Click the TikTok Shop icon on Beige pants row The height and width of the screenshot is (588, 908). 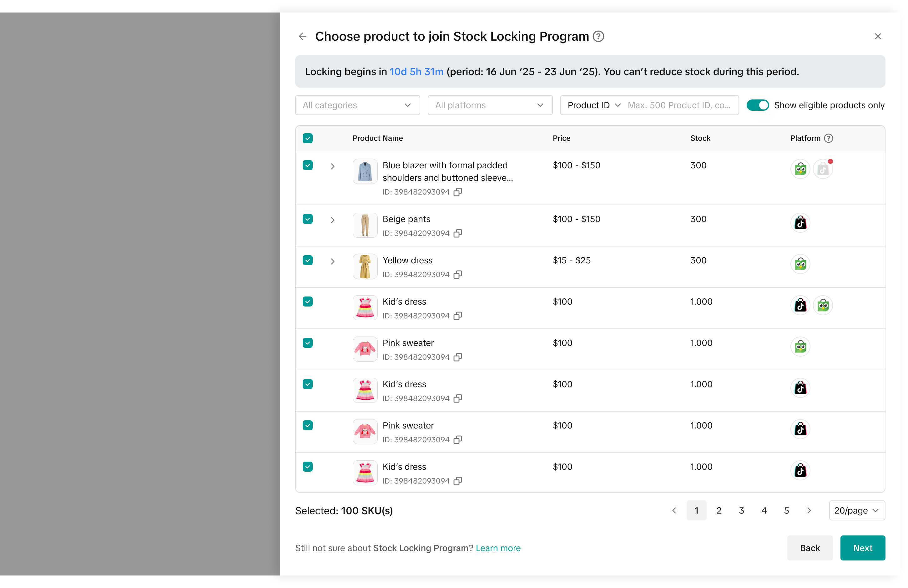800,222
